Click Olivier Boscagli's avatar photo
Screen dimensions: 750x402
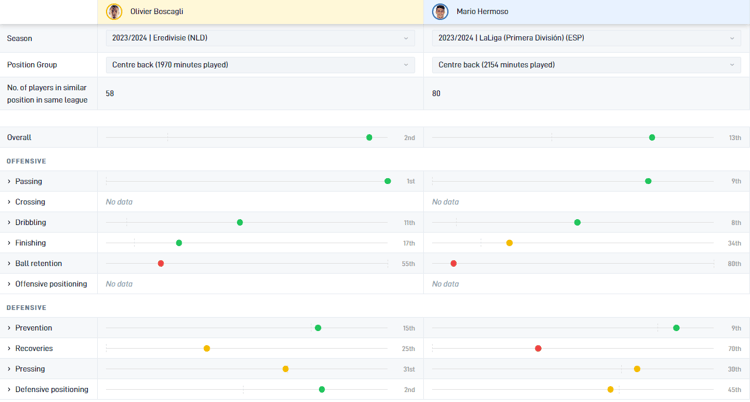[x=114, y=12]
